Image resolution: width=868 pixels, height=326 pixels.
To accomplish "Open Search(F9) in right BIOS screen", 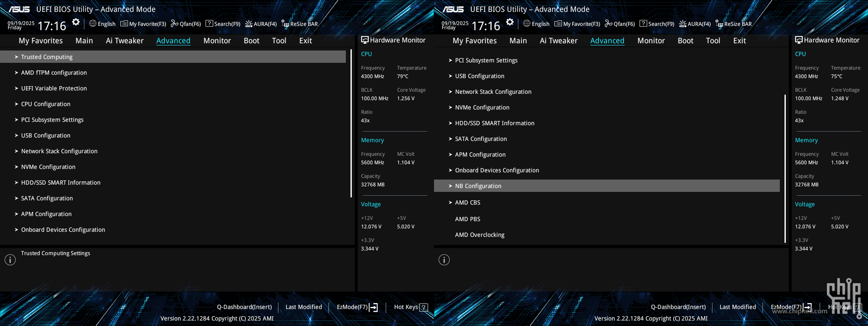I will pyautogui.click(x=657, y=24).
